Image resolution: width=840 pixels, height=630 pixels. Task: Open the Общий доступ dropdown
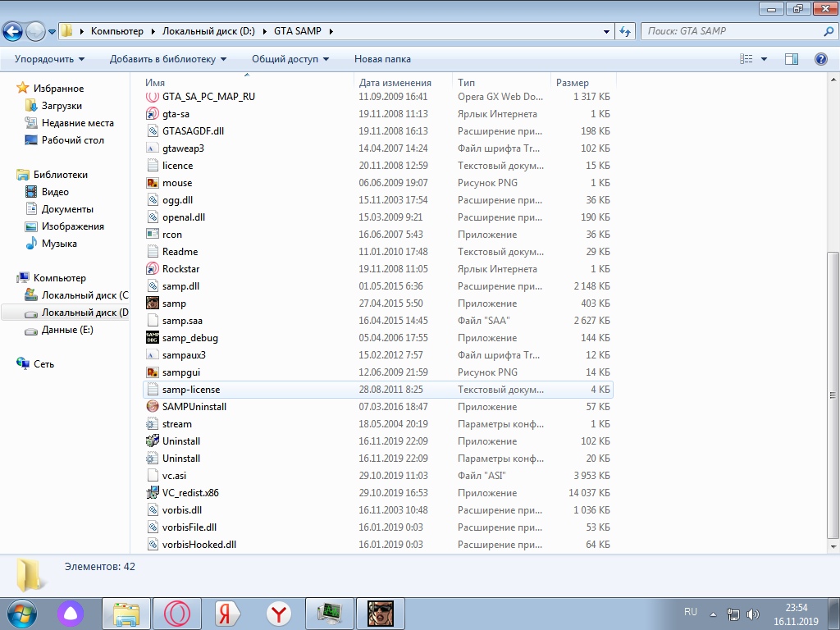290,59
